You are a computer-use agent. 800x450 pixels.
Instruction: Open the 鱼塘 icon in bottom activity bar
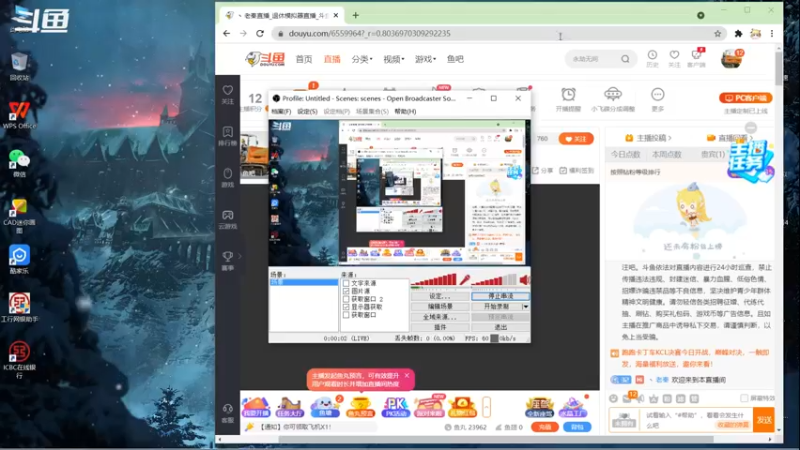point(325,407)
